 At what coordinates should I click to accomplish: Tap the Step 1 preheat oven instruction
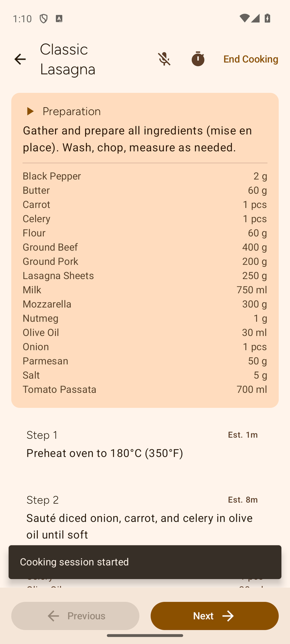pos(104,453)
